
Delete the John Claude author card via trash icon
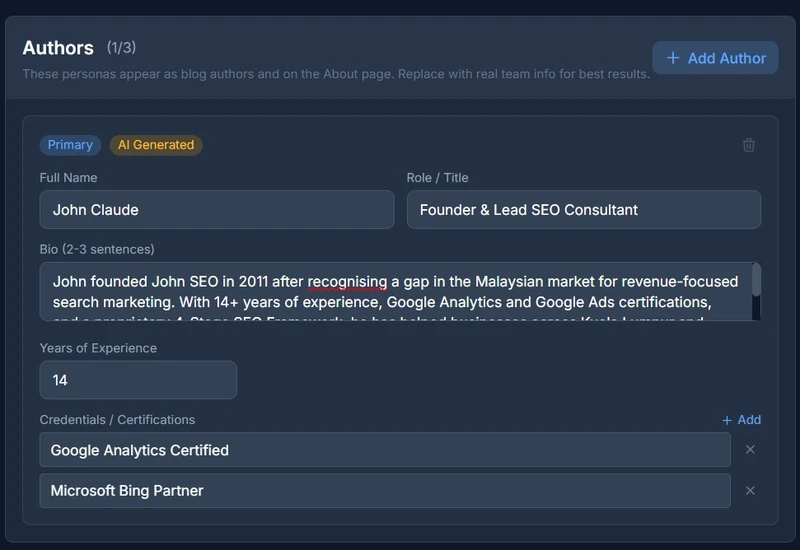pos(748,145)
